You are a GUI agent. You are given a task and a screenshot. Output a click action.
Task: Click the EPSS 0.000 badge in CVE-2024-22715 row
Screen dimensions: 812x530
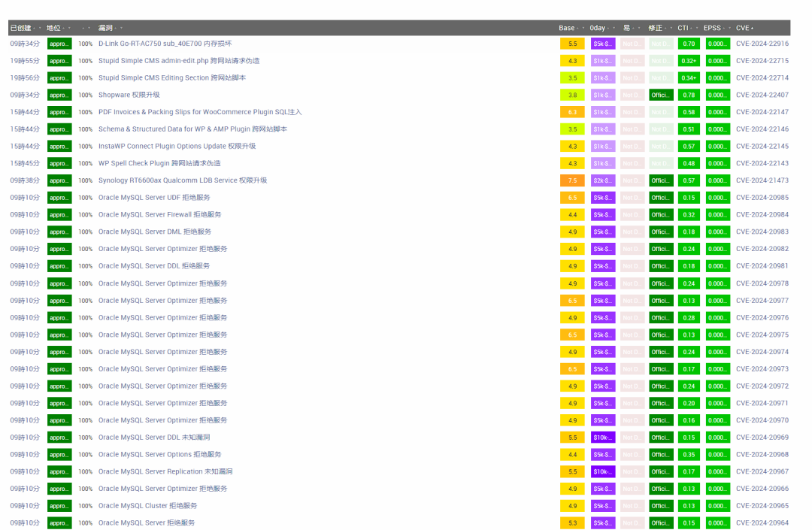[x=718, y=61]
